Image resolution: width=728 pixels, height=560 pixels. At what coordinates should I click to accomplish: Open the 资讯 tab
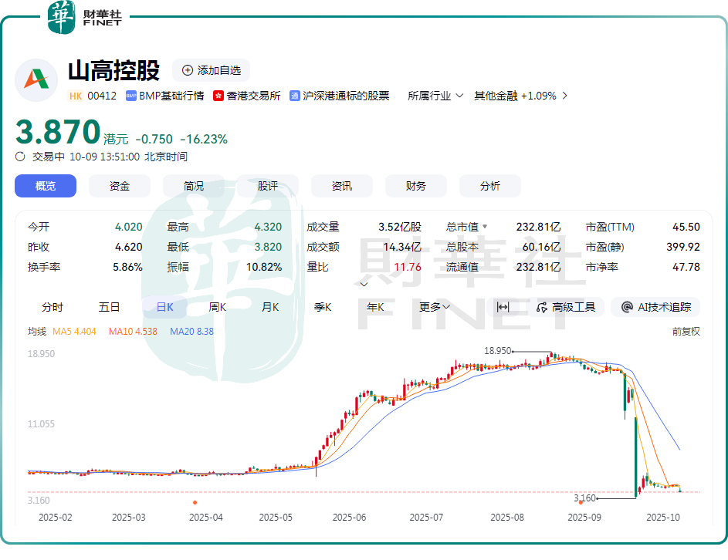click(342, 186)
